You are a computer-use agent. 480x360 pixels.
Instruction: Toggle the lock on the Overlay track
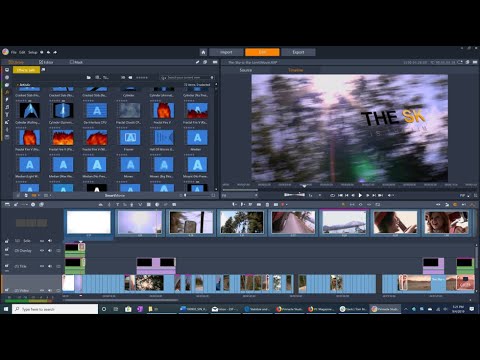point(7,249)
